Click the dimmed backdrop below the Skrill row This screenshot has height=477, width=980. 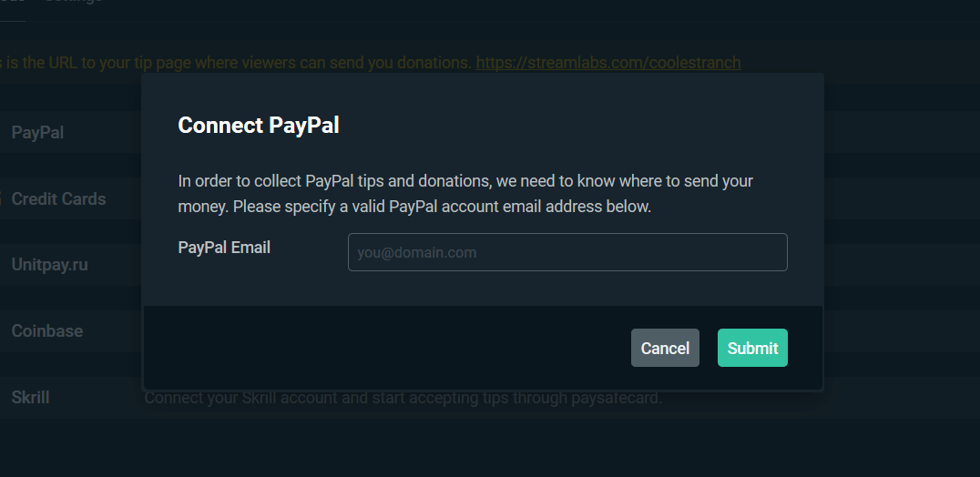(490, 446)
